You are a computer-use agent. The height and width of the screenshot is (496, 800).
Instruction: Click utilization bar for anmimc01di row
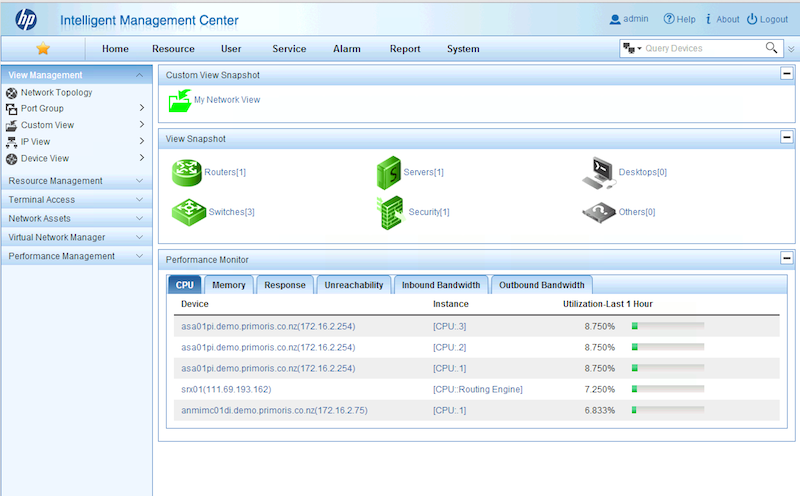(668, 410)
